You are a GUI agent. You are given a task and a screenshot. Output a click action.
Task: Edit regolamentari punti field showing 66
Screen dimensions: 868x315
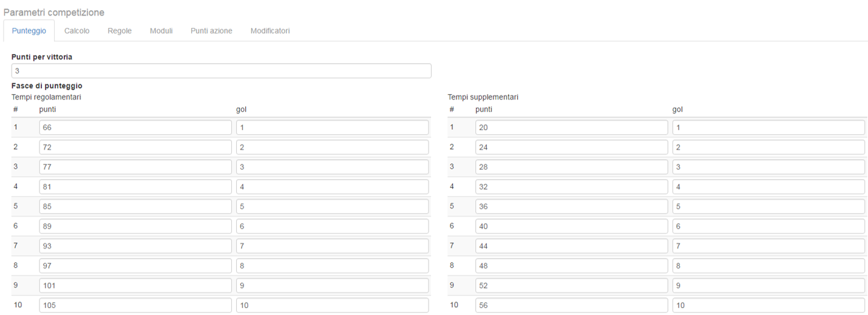tap(135, 127)
